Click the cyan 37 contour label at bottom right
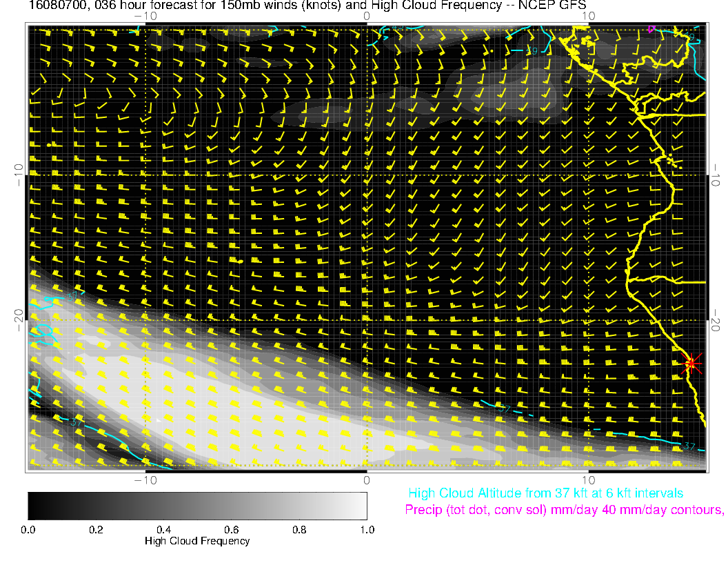Viewport: 728px width, 563px height. [687, 446]
